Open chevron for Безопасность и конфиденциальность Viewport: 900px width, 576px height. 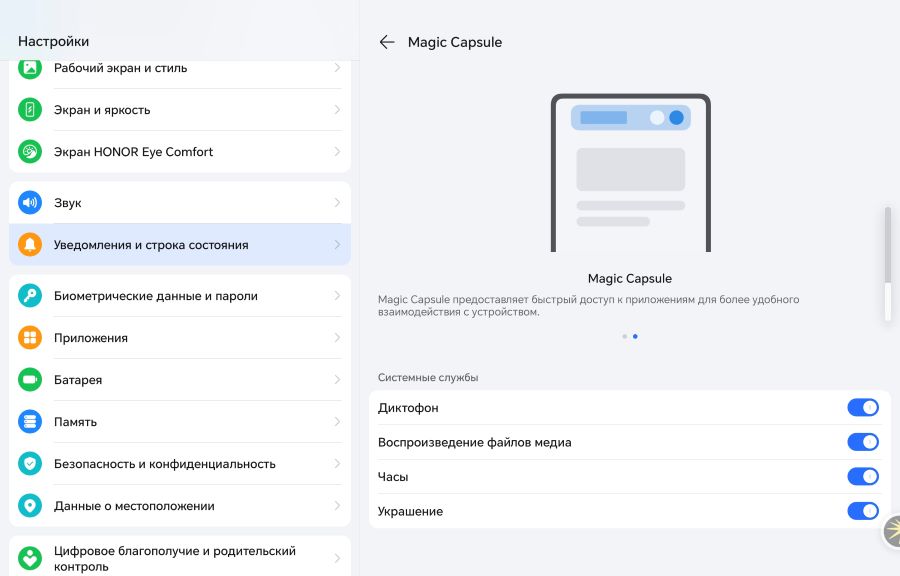click(x=337, y=464)
